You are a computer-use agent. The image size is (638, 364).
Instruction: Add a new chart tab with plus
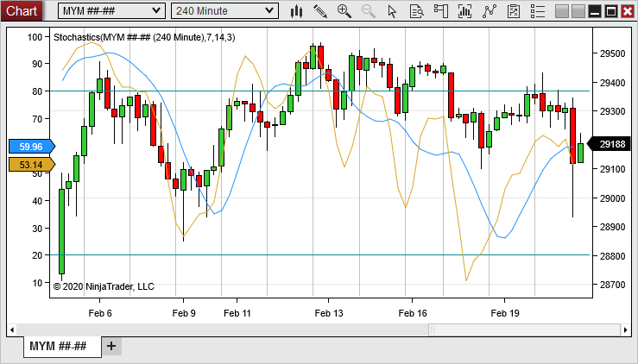[x=111, y=346]
